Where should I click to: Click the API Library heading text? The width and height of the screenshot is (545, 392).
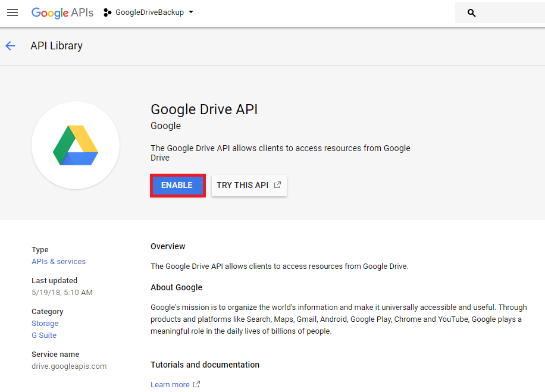57,46
